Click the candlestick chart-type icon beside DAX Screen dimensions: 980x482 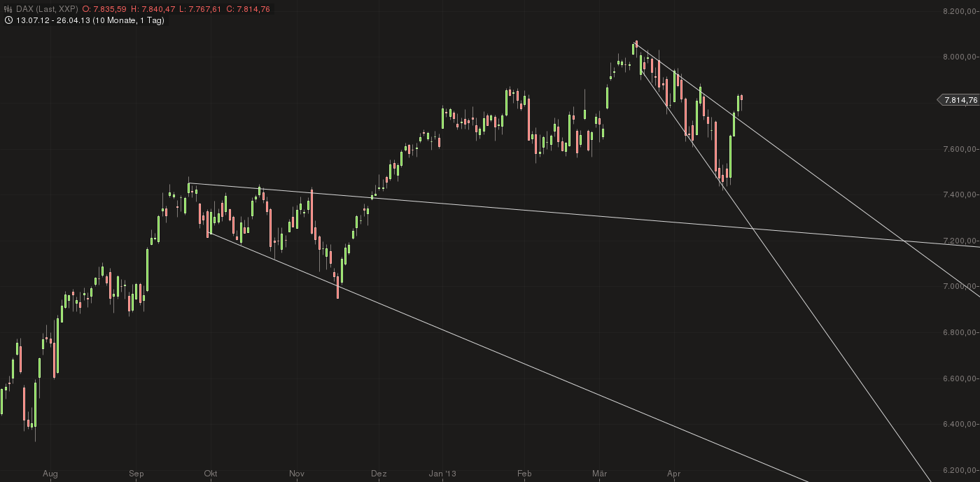coord(8,9)
